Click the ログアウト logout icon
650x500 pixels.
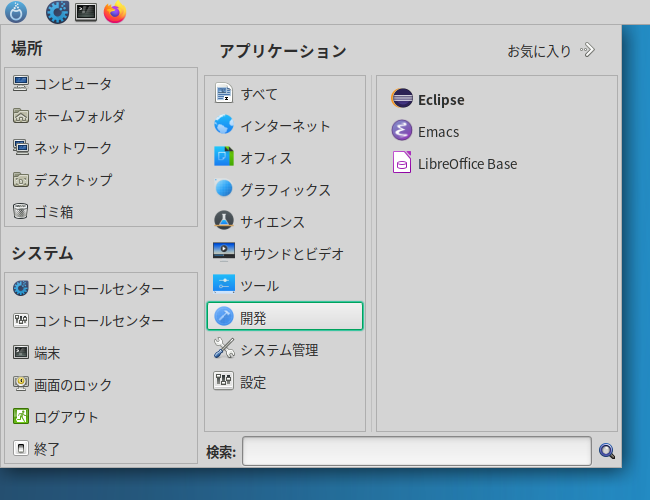[x=21, y=416]
